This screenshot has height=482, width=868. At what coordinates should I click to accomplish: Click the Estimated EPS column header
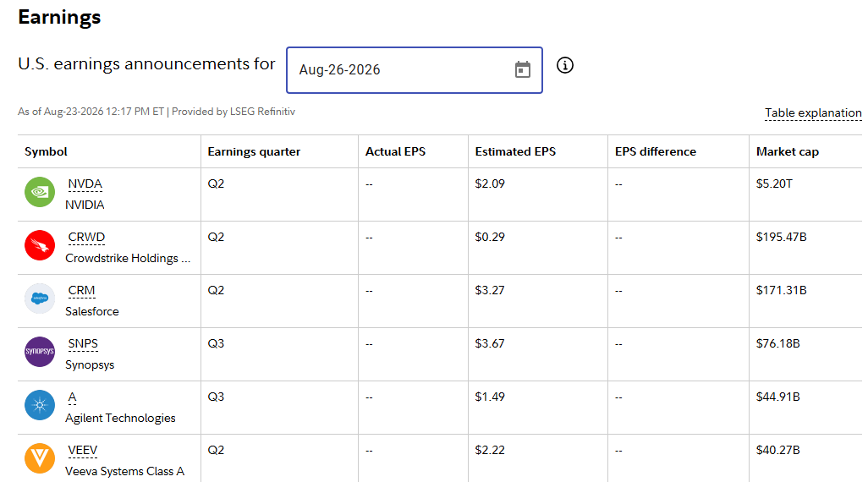point(515,151)
